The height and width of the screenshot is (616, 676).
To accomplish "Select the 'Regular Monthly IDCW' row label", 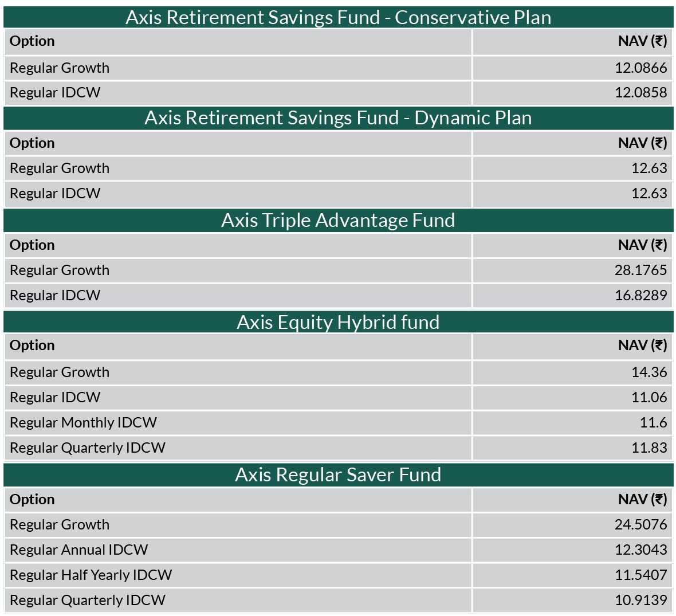I will click(83, 422).
